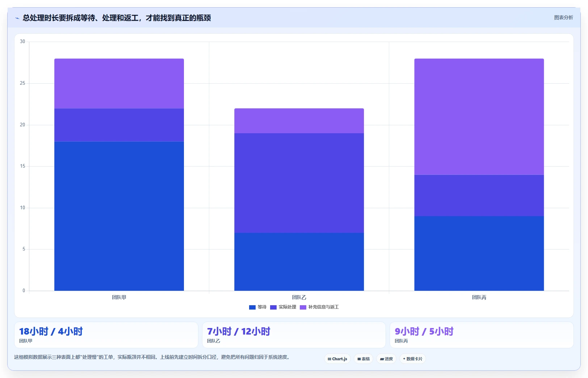Click 团队甲's 实际处理 bar segment
The height and width of the screenshot is (378, 588).
click(119, 125)
